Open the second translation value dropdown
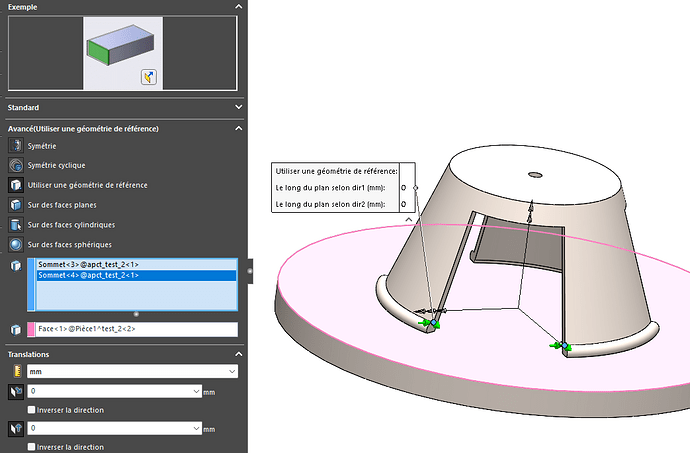Viewport: 690px width, 453px height. point(196,428)
